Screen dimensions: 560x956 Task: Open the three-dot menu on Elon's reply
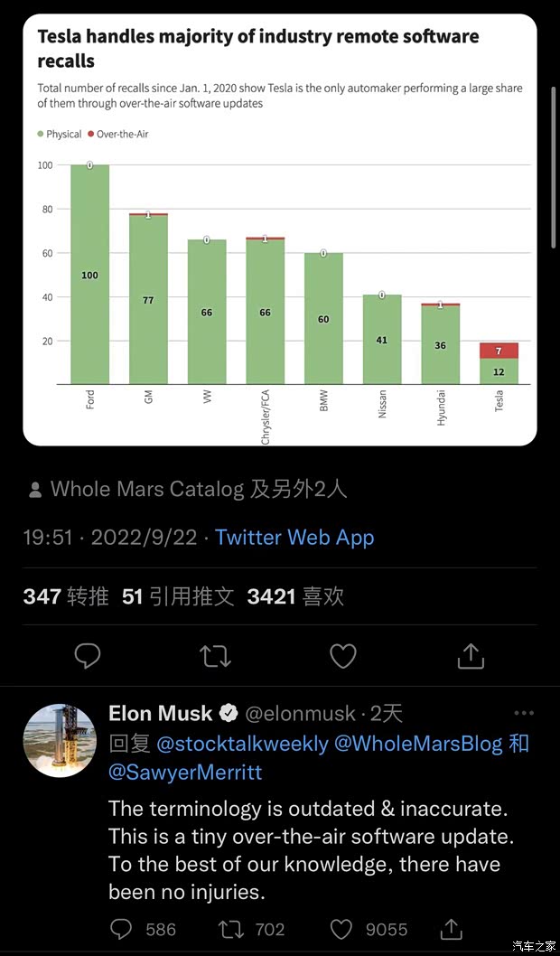click(x=524, y=713)
